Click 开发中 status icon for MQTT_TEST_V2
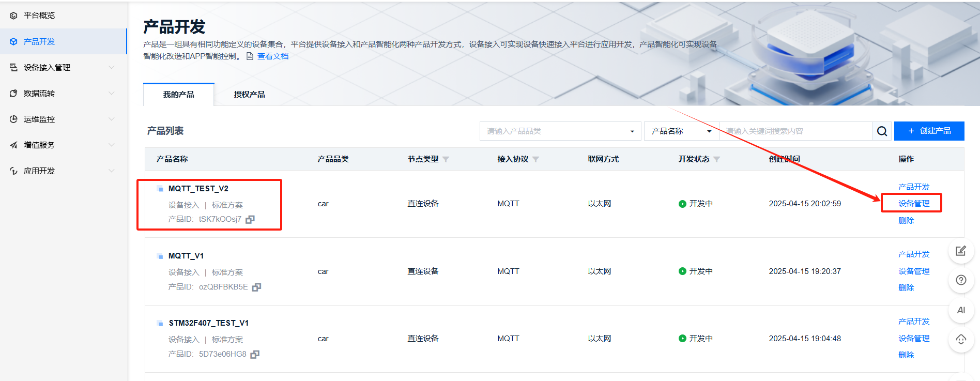 (x=682, y=204)
